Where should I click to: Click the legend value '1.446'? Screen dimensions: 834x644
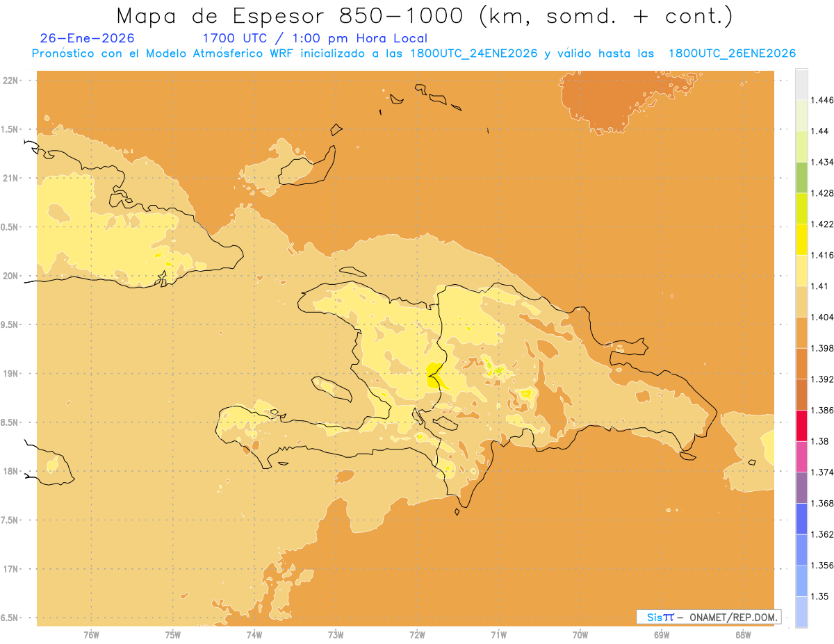tap(821, 100)
